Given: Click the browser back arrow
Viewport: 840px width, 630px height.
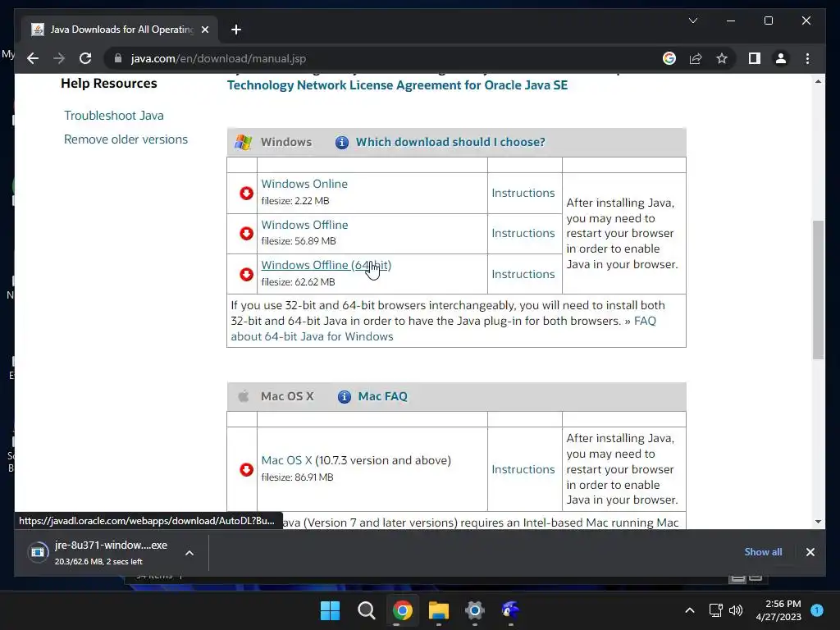Looking at the screenshot, I should point(33,58).
